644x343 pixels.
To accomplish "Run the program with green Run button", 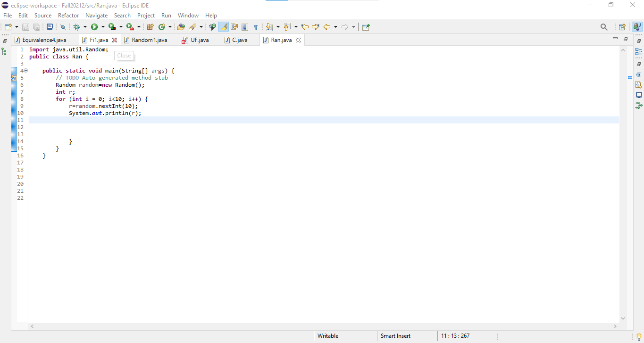I will coord(94,27).
